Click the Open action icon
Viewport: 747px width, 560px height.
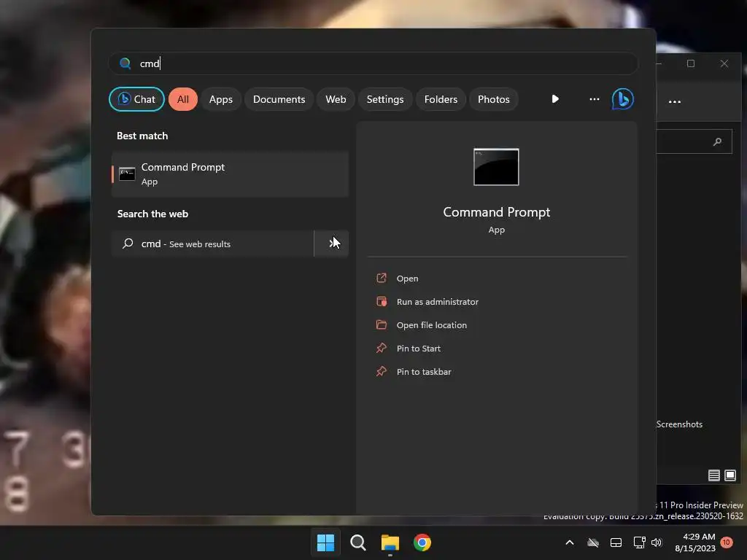pyautogui.click(x=382, y=278)
